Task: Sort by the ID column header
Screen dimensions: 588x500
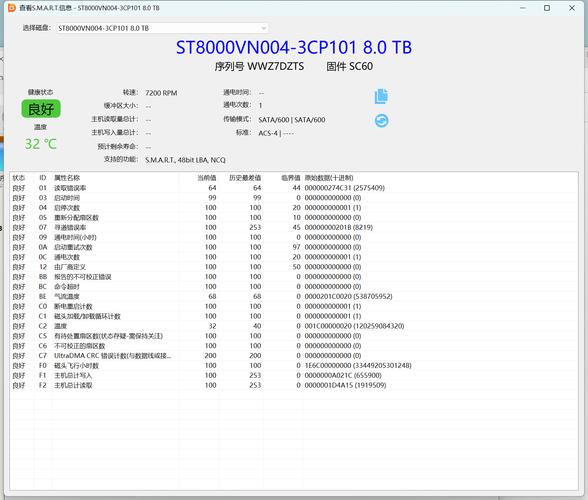Action: pyautogui.click(x=43, y=178)
